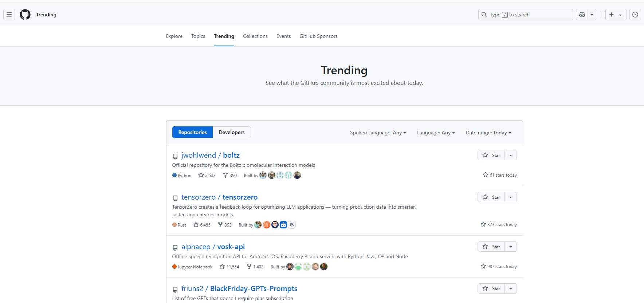Open first contributor avatar of vosk-api

pyautogui.click(x=290, y=267)
